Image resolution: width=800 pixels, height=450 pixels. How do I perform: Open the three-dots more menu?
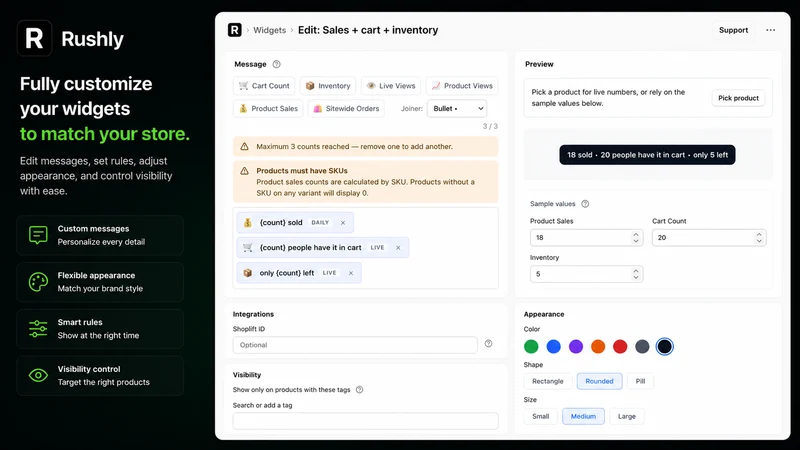[770, 30]
